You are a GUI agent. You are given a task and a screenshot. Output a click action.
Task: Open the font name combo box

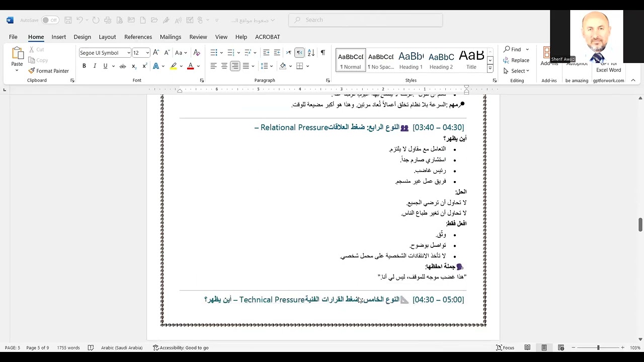pyautogui.click(x=105, y=53)
